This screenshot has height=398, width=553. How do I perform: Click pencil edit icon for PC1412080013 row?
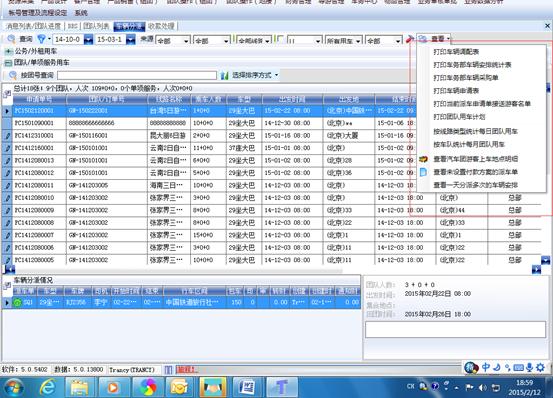tap(7, 161)
